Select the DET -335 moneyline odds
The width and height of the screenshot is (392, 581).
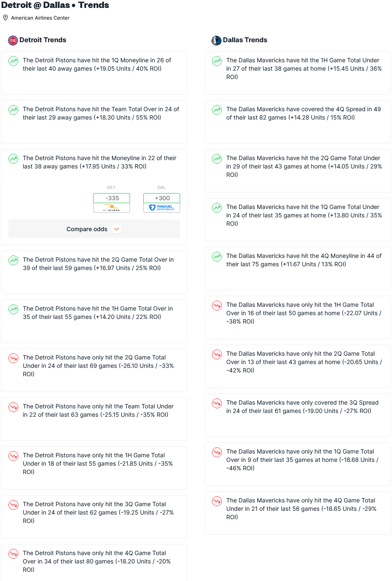112,198
